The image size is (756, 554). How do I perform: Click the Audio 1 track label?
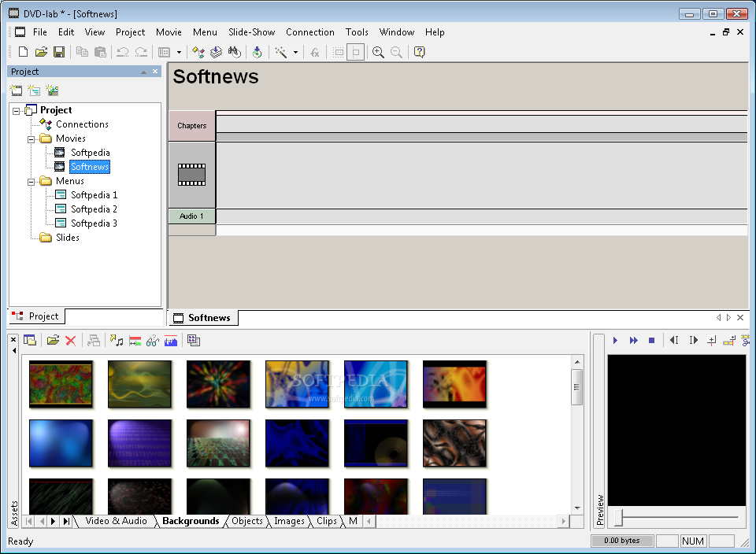[x=192, y=216]
